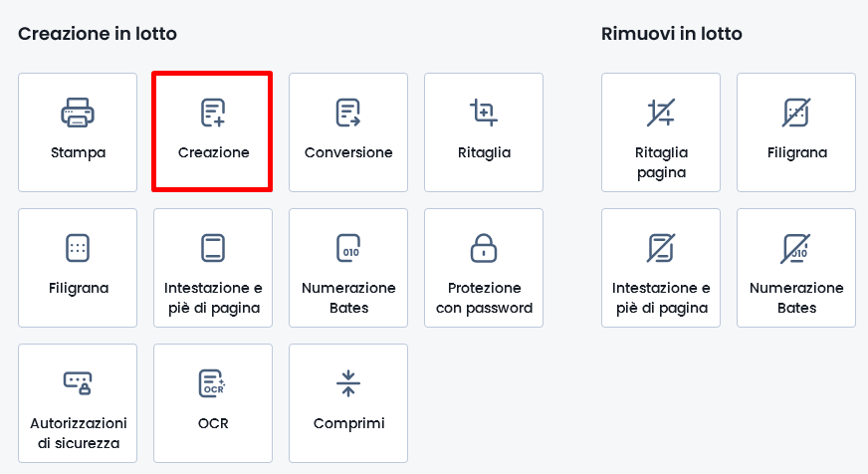Select Filigrana removal under Rimuovi in lotto
The image size is (868, 474).
click(x=796, y=132)
